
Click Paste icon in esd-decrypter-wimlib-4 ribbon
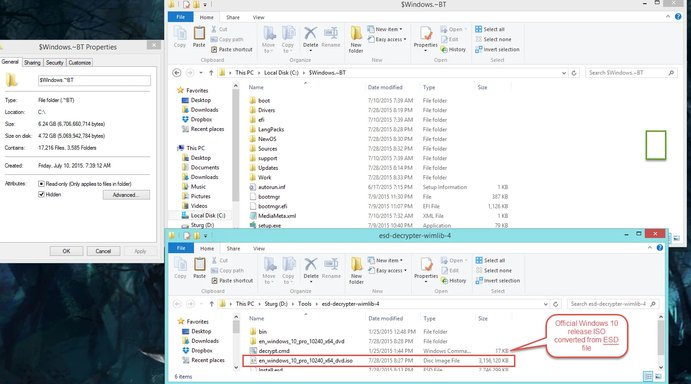[200, 268]
